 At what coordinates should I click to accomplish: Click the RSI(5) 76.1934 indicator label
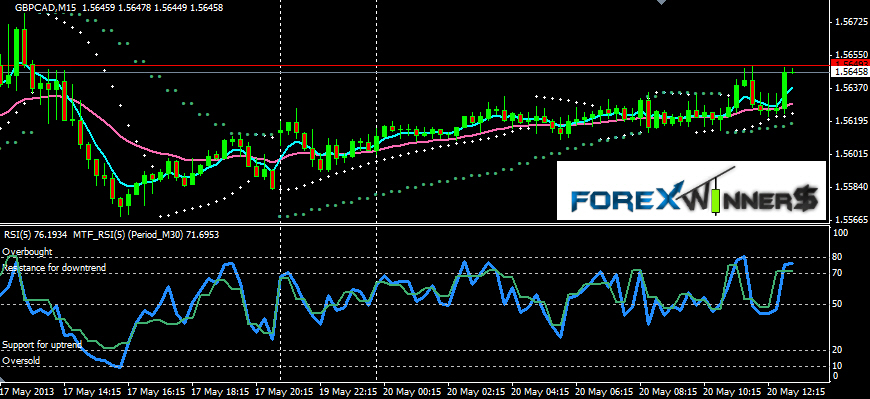click(35, 235)
